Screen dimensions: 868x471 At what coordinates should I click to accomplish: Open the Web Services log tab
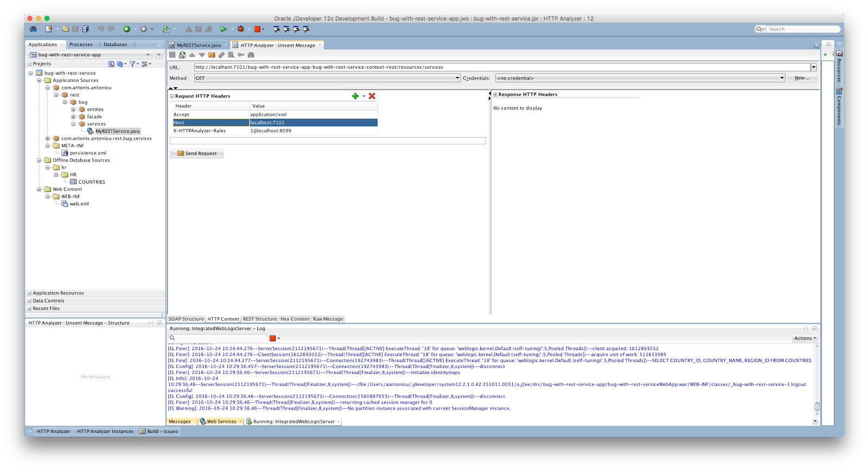tap(221, 422)
